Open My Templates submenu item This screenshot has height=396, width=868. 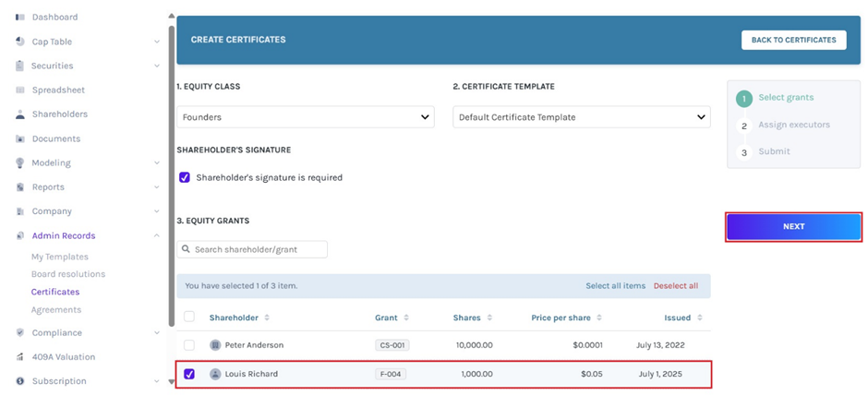(60, 257)
